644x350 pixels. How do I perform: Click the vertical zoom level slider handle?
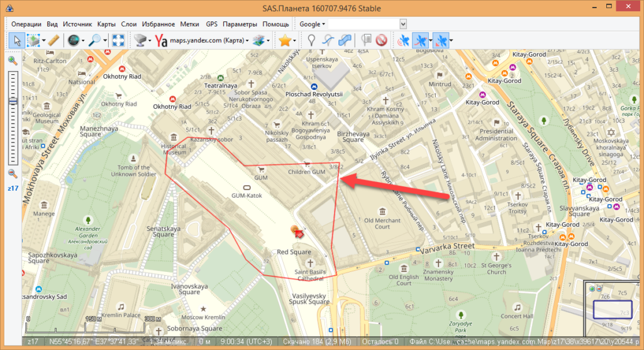13,101
